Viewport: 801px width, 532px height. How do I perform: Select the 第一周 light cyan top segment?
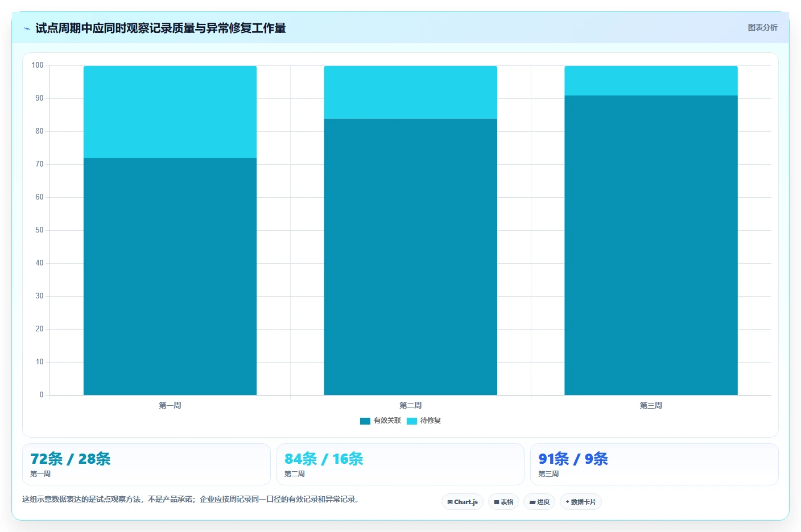[x=170, y=112]
